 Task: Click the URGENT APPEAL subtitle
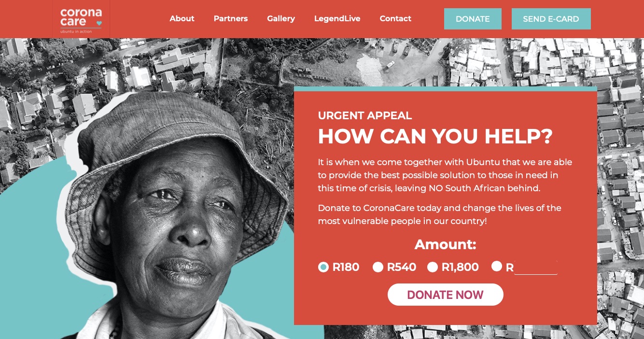[365, 115]
